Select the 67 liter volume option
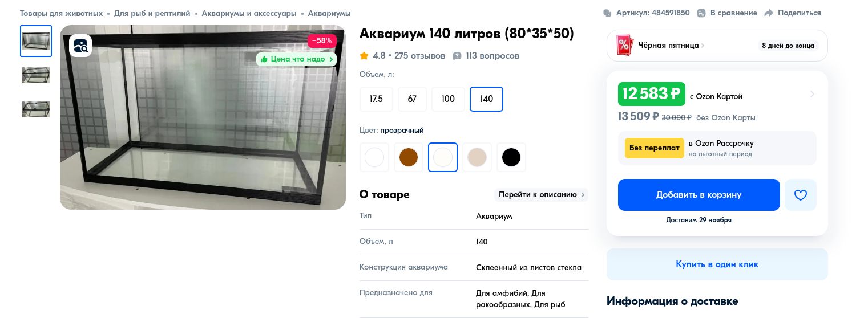Screen dimensions: 868x318 click(x=412, y=99)
